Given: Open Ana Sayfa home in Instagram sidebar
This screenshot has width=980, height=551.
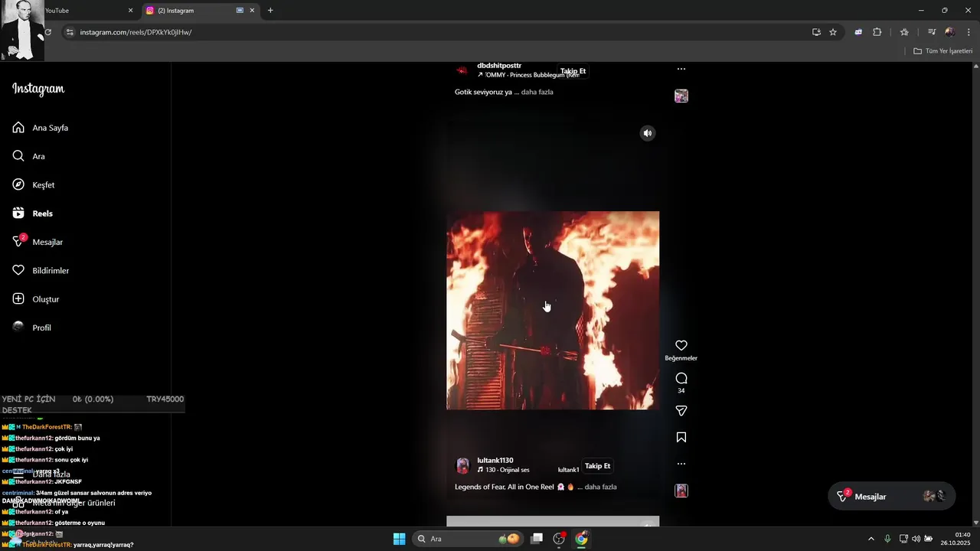Looking at the screenshot, I should point(41,128).
